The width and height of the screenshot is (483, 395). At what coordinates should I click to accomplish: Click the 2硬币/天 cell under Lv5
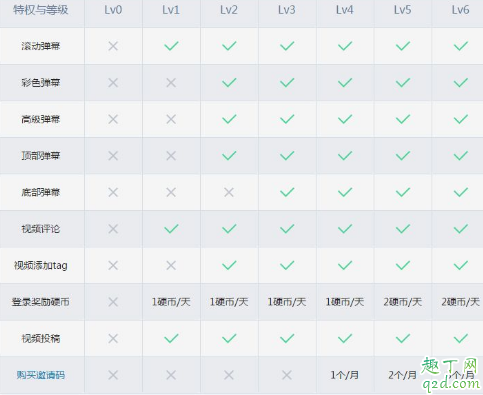tap(403, 302)
